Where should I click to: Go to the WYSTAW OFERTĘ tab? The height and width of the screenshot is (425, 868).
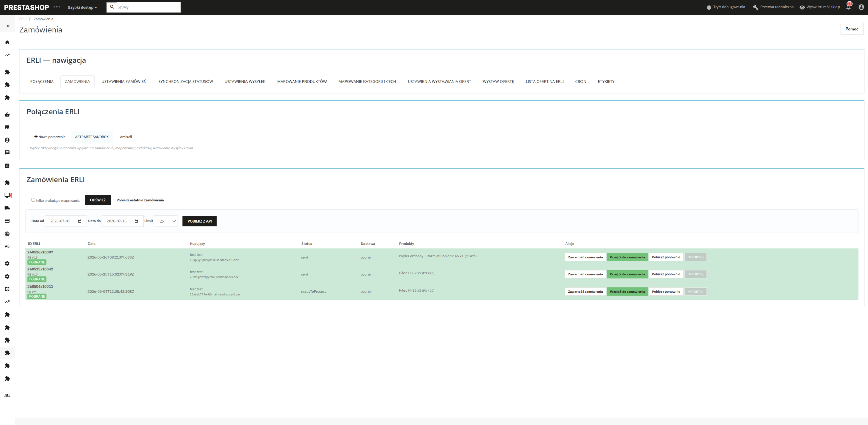click(x=498, y=82)
